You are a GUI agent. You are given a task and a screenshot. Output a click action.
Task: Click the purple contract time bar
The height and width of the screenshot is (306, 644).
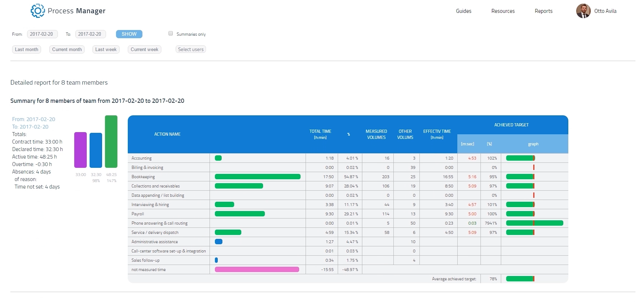(x=80, y=150)
